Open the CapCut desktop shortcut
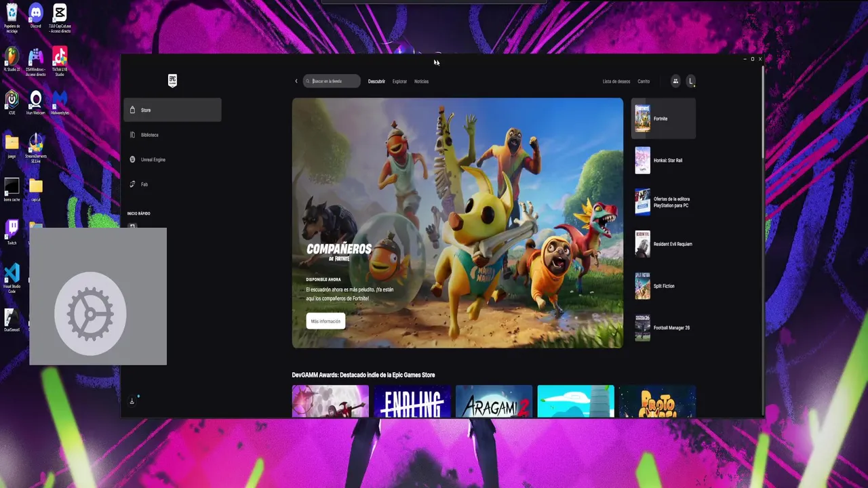This screenshot has height=488, width=868. pos(60,18)
